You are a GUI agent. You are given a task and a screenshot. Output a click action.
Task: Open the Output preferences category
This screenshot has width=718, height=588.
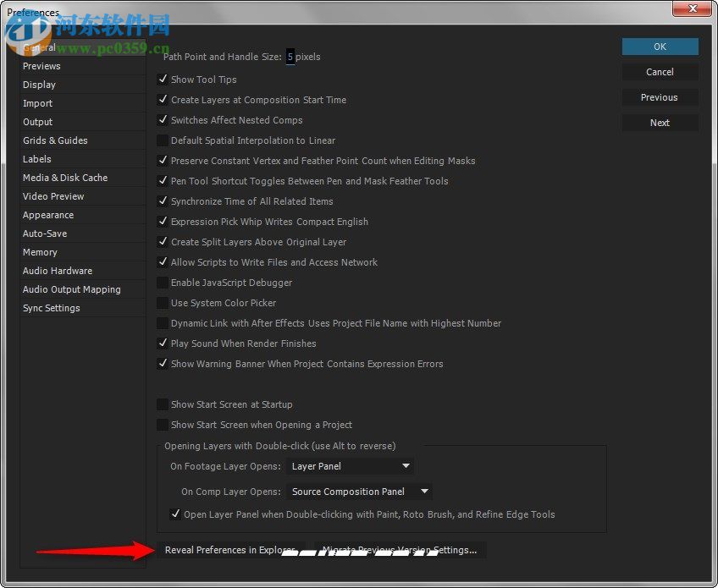pyautogui.click(x=82, y=122)
